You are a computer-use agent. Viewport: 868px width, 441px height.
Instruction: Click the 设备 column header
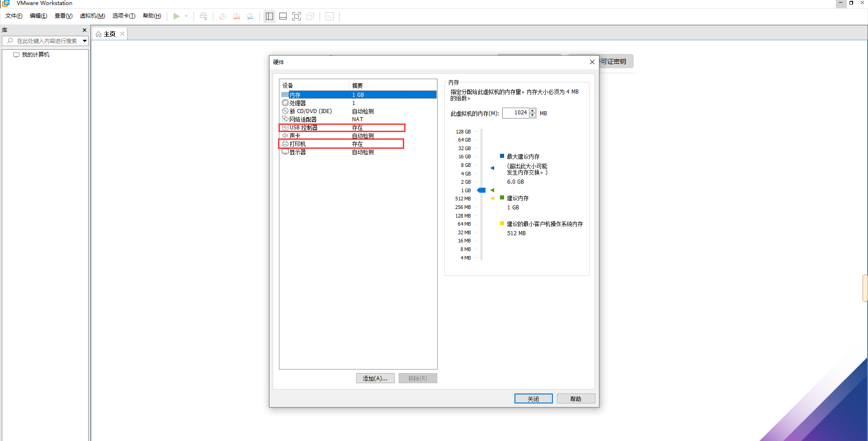(314, 85)
